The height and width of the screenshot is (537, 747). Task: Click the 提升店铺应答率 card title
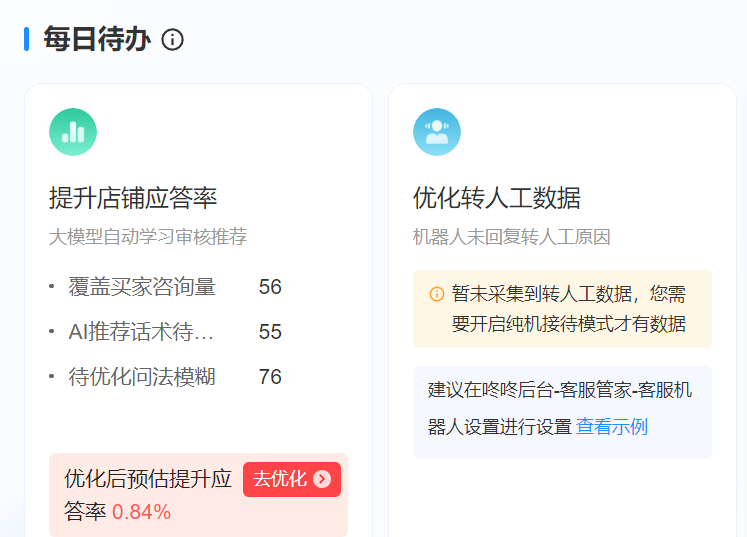133,198
